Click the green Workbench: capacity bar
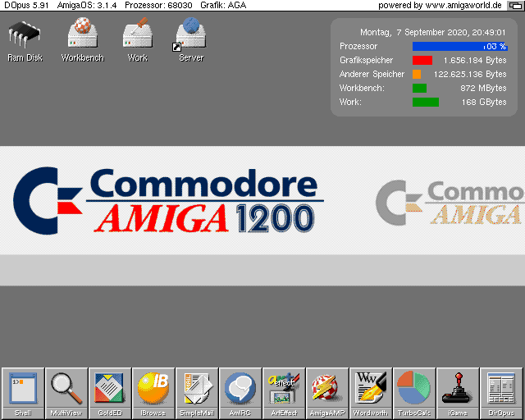This screenshot has height=420, width=525. click(x=419, y=88)
